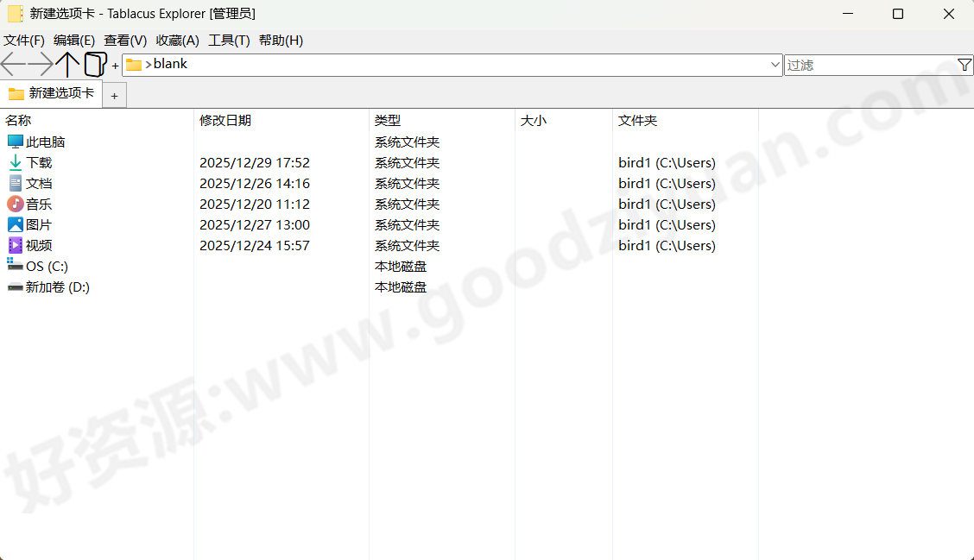Expand the blank breadcrumb chevron
The image size is (974, 560).
pos(149,64)
